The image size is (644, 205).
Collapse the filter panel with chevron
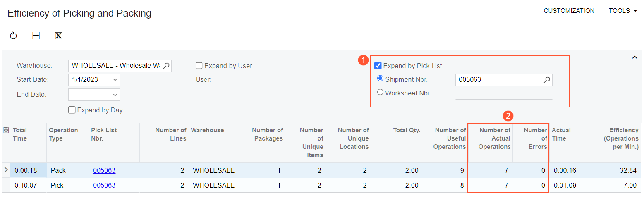pos(634,58)
